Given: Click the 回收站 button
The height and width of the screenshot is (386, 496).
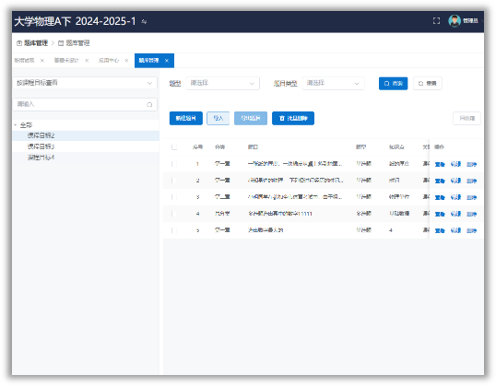Looking at the screenshot, I should coord(467,118).
